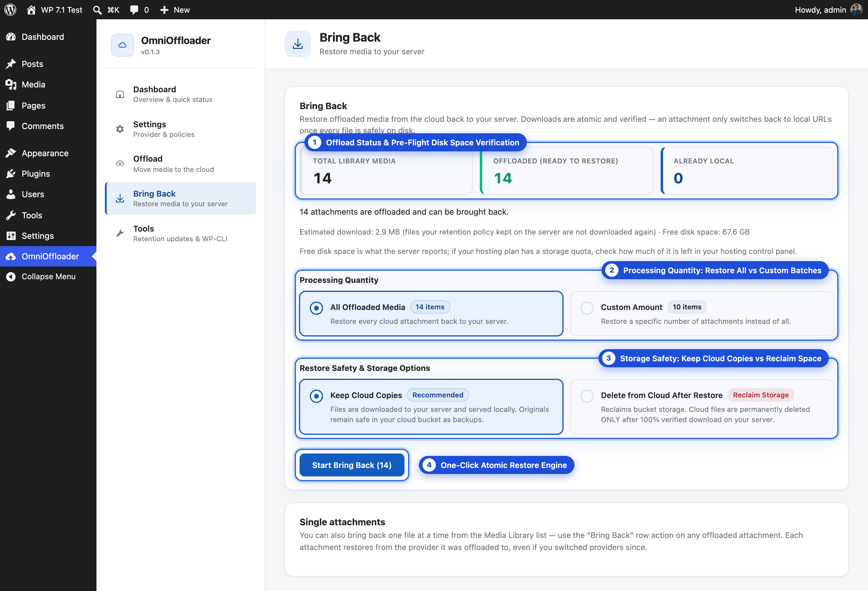The width and height of the screenshot is (868, 591).
Task: Click the WordPress logo in the admin bar
Action: [x=11, y=10]
